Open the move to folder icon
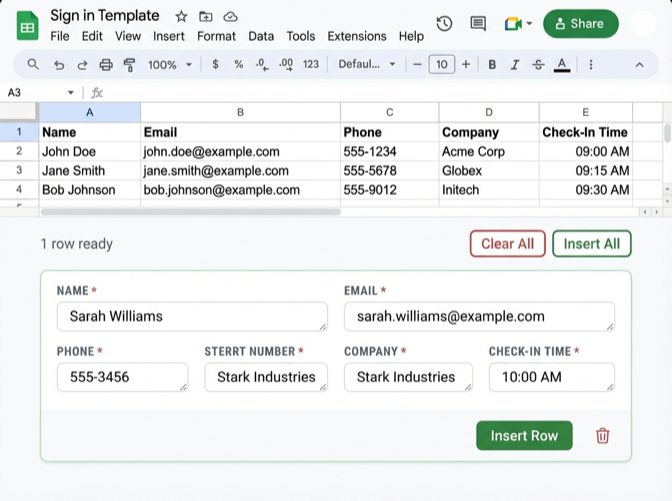 tap(206, 17)
